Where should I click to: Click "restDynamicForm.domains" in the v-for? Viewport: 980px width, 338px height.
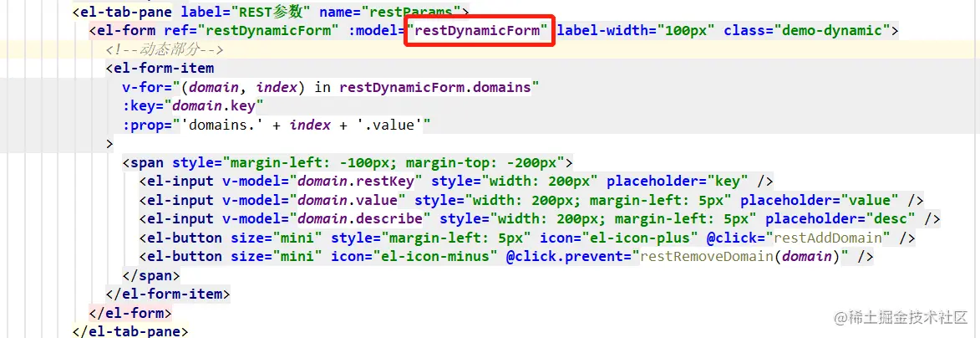click(x=435, y=87)
